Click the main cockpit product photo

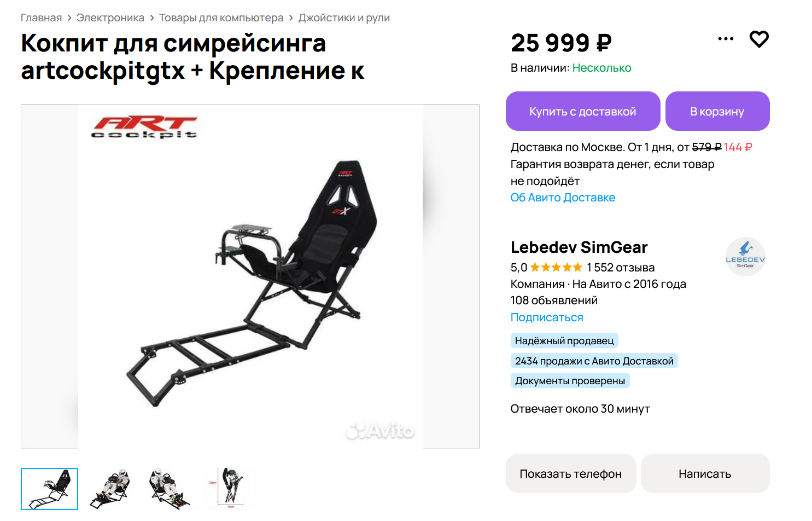coord(250,276)
